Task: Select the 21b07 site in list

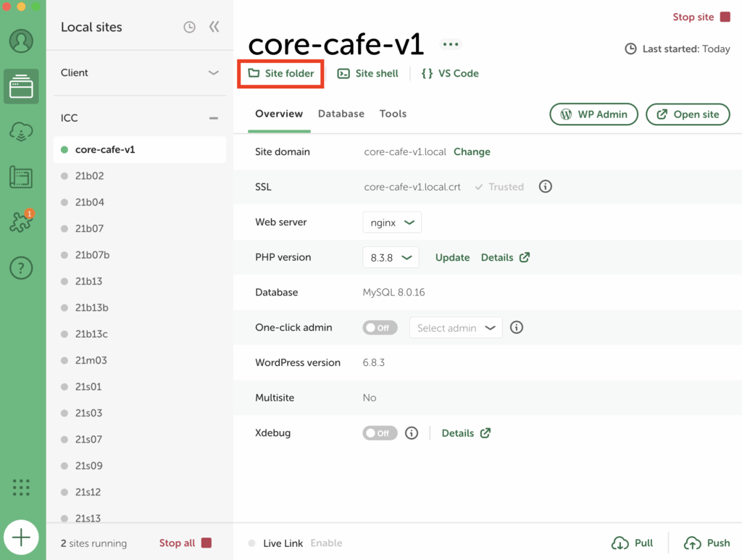Action: coord(89,229)
